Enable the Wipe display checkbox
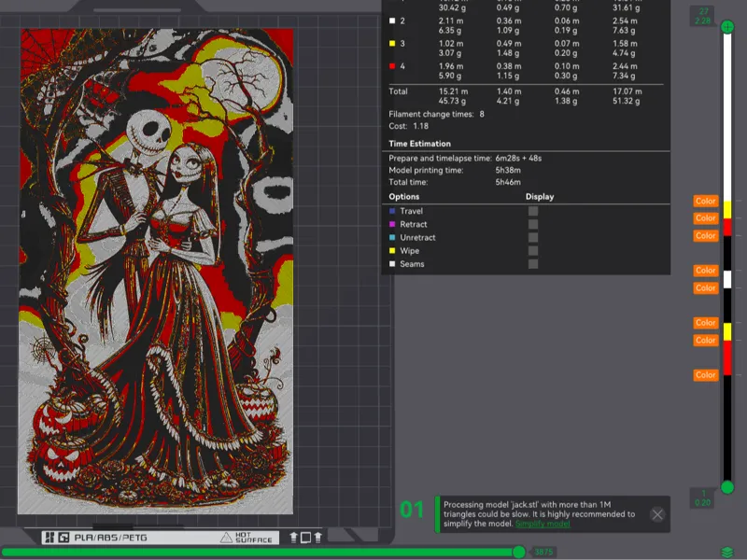 click(533, 250)
